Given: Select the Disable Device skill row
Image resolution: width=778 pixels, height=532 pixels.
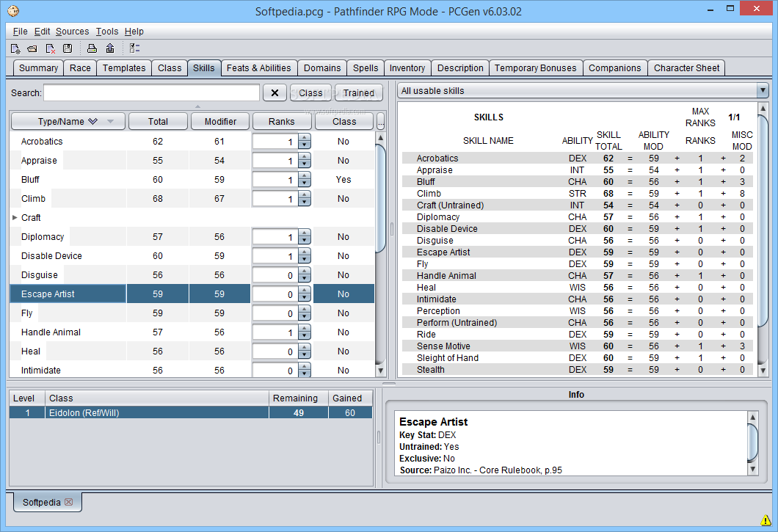Looking at the screenshot, I should pyautogui.click(x=192, y=255).
